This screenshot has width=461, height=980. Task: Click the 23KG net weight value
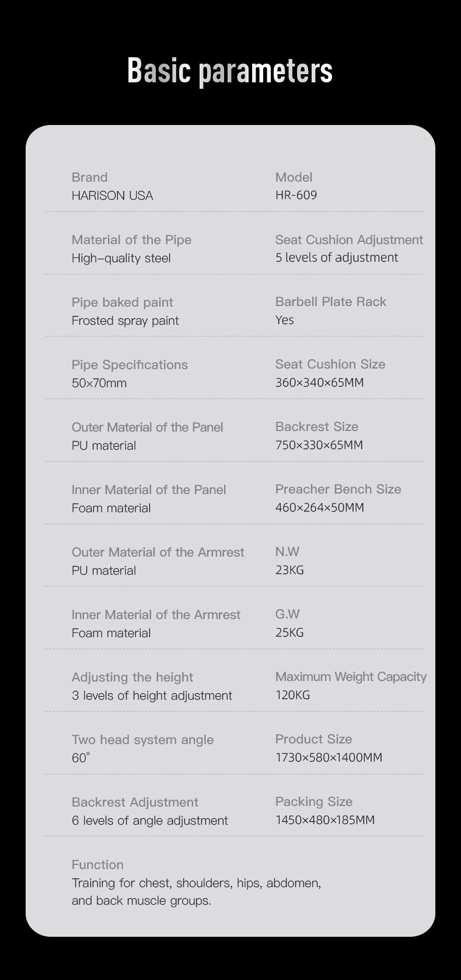(x=289, y=570)
